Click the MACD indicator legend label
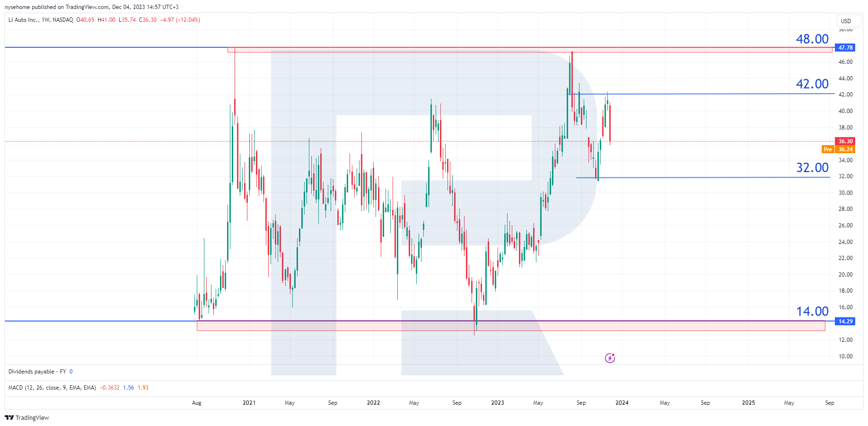Screen dimensions: 868x426 (52, 388)
